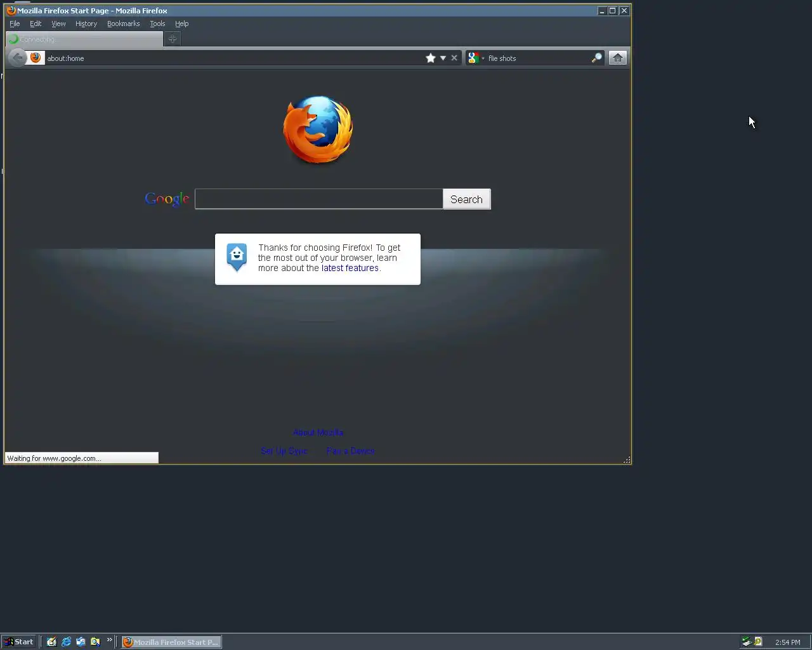Click the network connection tray icon

(747, 642)
